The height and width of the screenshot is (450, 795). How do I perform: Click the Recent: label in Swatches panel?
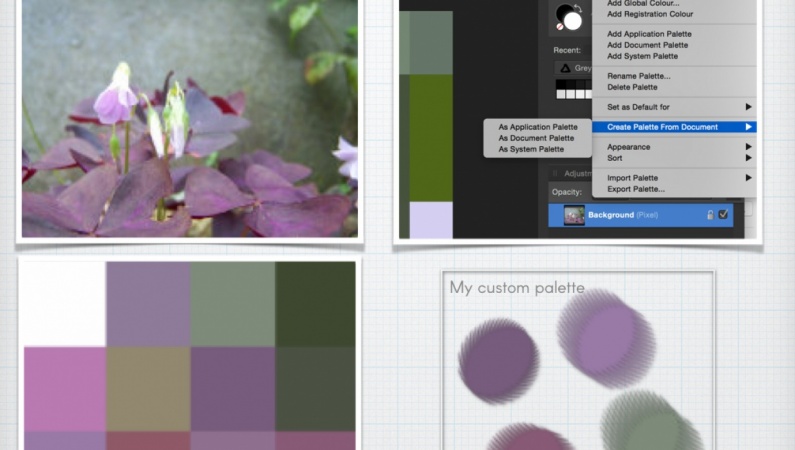[x=567, y=50]
